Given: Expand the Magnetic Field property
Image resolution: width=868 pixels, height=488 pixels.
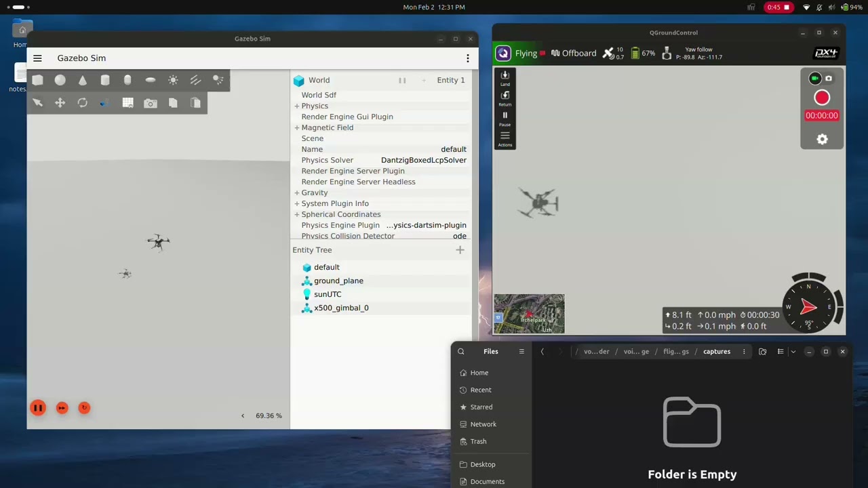Looking at the screenshot, I should 296,128.
